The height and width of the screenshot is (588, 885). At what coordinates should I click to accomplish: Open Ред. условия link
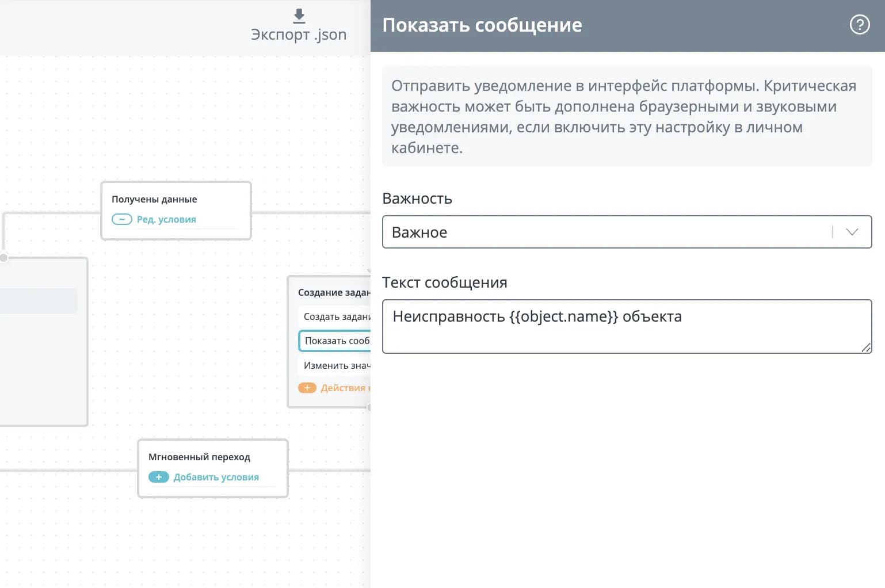(x=166, y=219)
